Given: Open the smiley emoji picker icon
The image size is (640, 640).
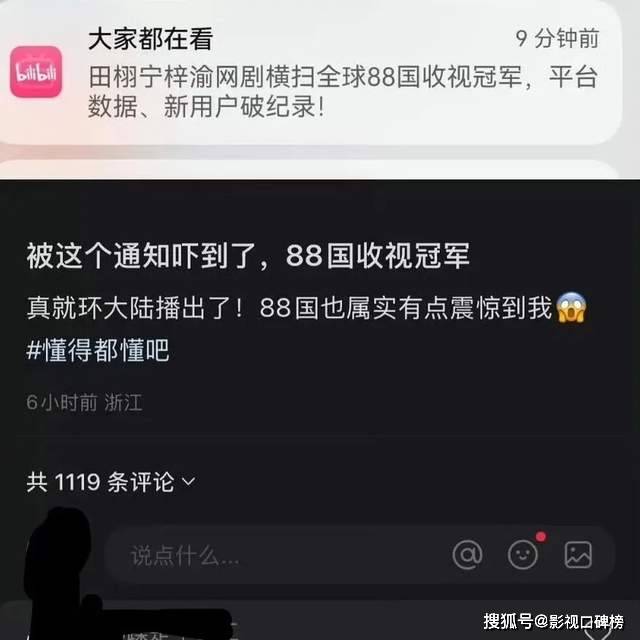Looking at the screenshot, I should (522, 554).
